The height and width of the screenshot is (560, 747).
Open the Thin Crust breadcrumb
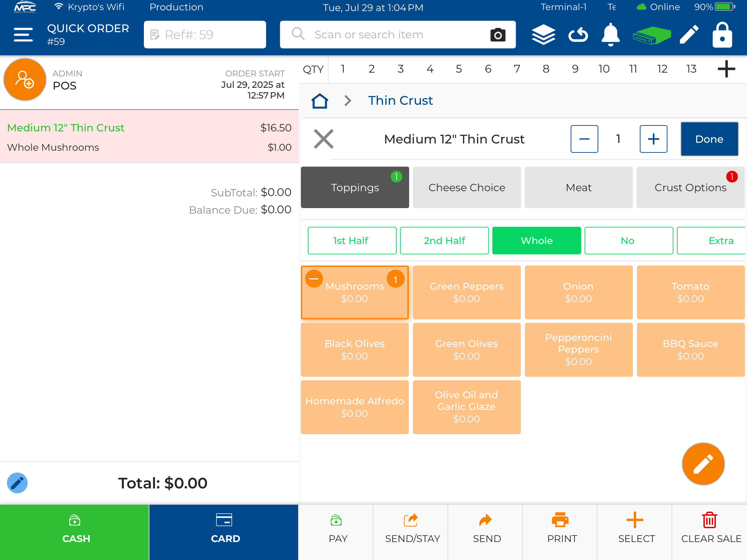400,101
